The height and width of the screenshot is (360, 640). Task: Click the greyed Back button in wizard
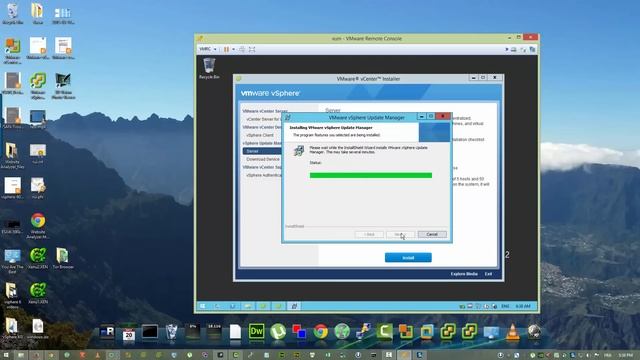click(369, 234)
